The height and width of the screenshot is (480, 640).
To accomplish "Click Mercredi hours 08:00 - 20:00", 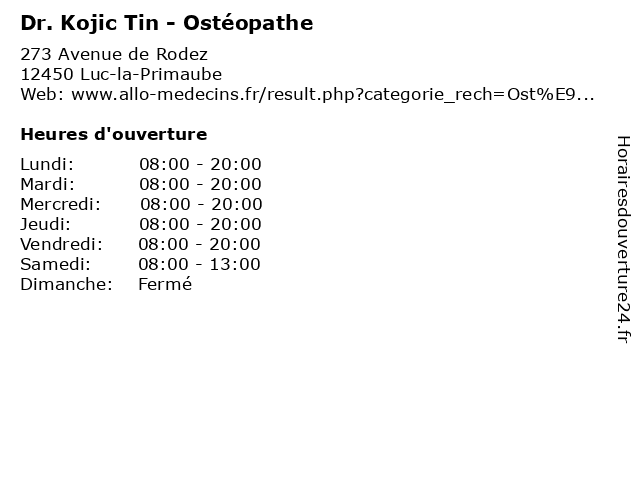I will coord(201,204).
